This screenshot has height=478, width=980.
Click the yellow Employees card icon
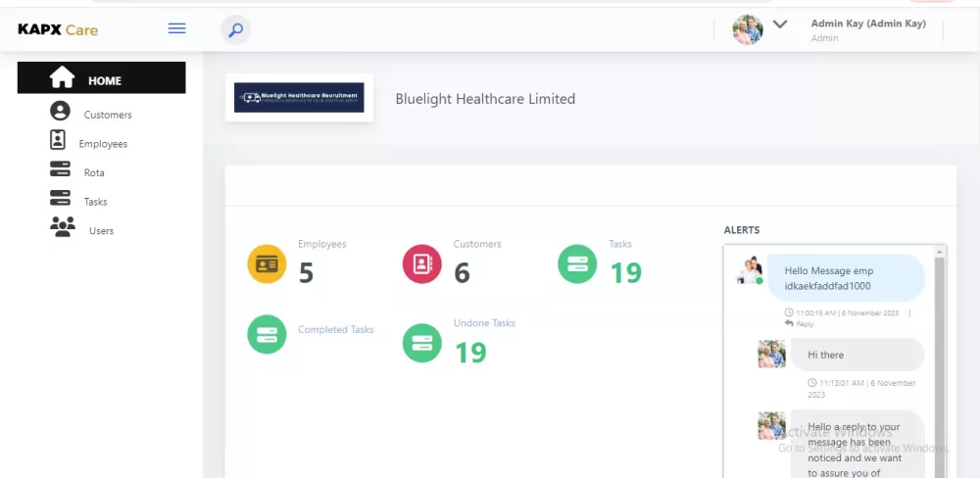click(x=267, y=264)
